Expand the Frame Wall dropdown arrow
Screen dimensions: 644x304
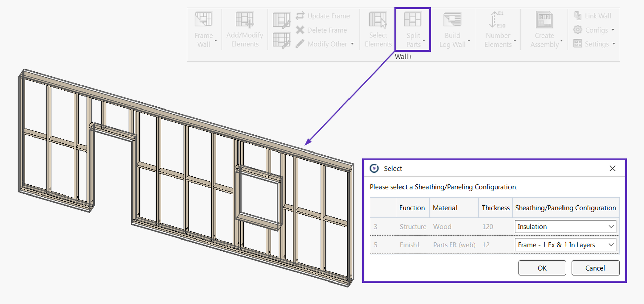point(215,41)
